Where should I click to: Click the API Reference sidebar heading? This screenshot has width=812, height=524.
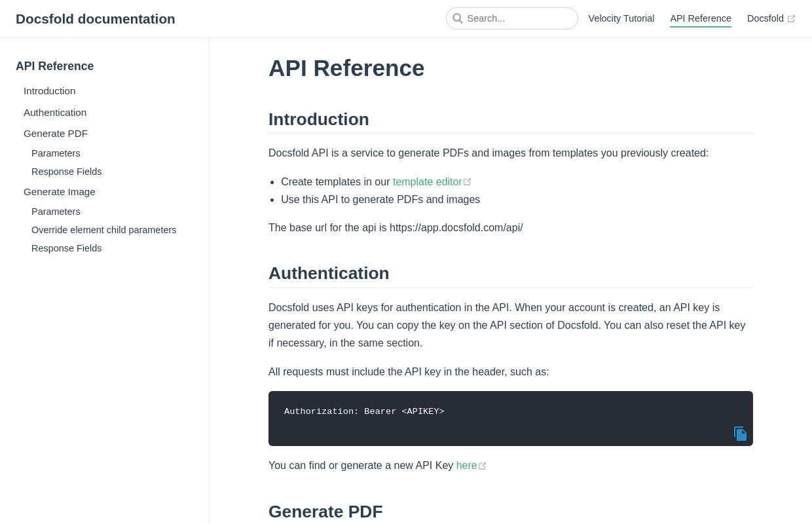pos(55,66)
